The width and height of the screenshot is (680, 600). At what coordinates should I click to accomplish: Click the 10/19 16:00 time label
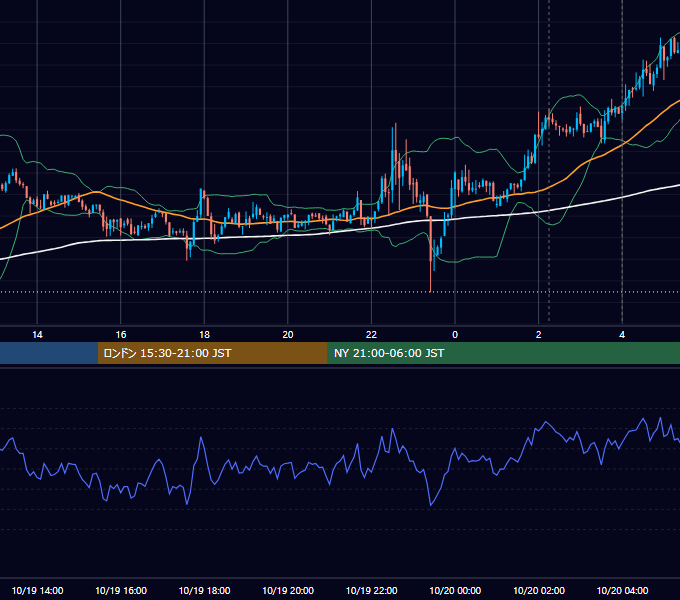[x=121, y=590]
